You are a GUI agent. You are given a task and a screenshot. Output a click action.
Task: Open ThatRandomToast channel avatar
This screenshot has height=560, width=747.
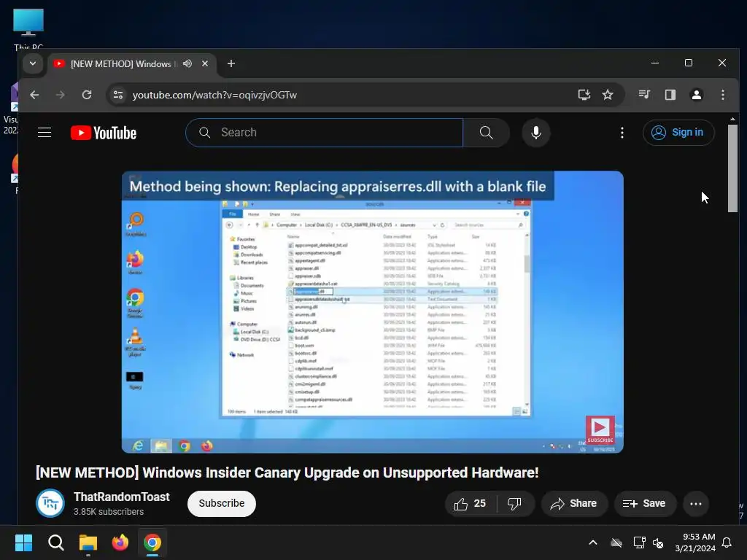coord(50,503)
